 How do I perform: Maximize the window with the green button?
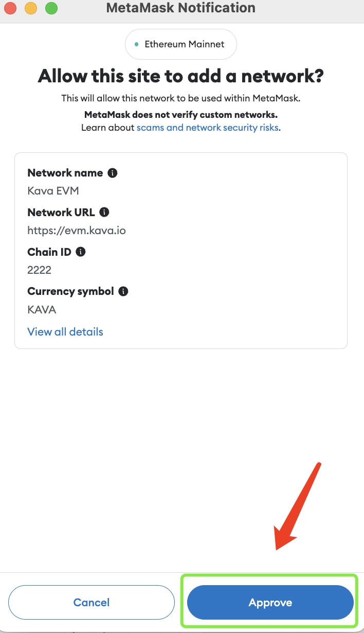pyautogui.click(x=51, y=8)
